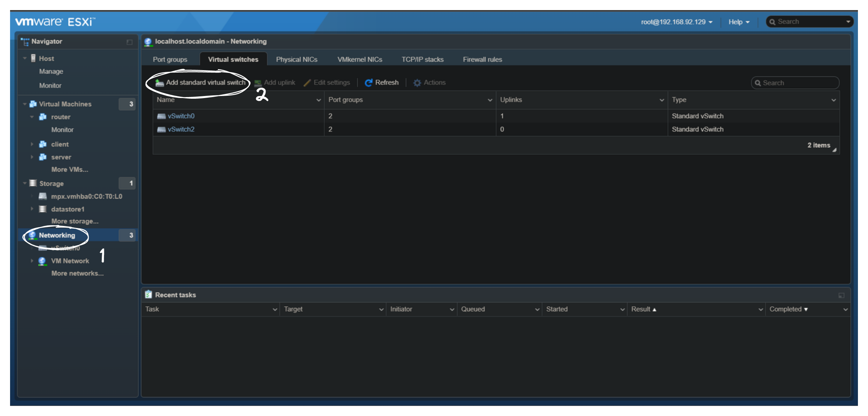Expand the VM Network node

coord(32,261)
